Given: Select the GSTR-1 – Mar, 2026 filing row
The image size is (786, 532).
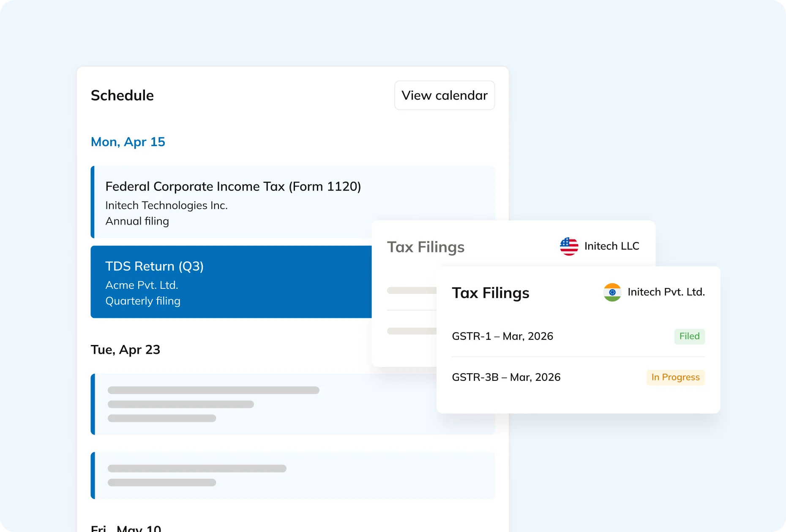Looking at the screenshot, I should pos(503,336).
